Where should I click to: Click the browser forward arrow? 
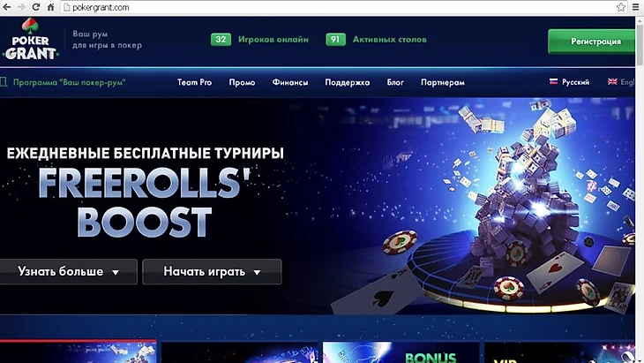tap(21, 7)
